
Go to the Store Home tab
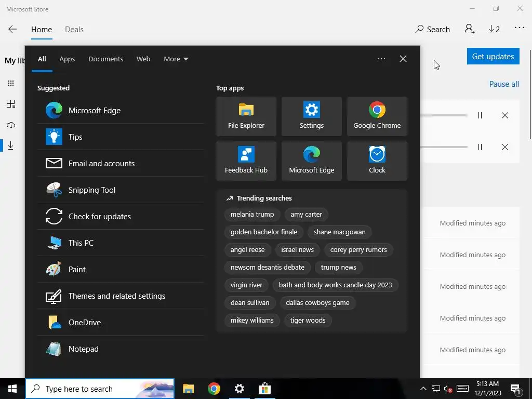click(42, 30)
